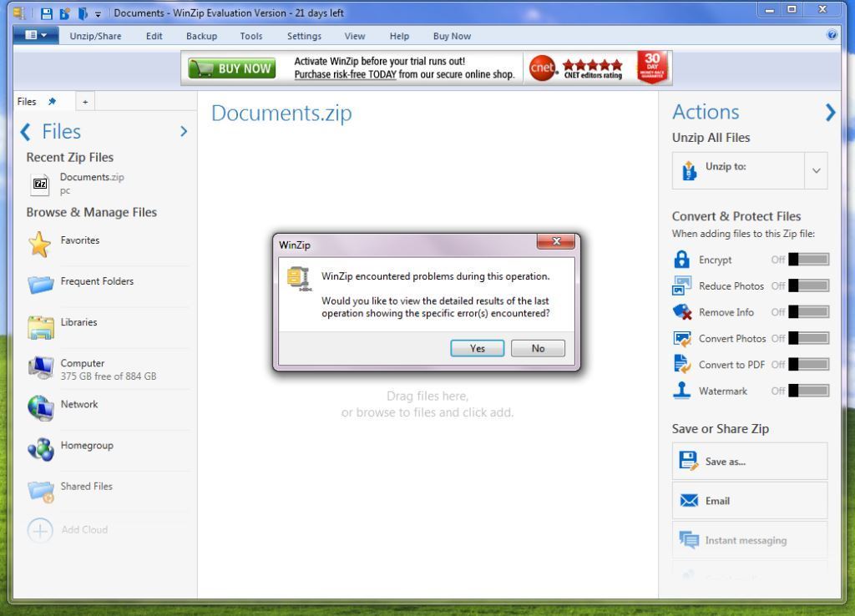Click the Remove Info icon
This screenshot has width=855, height=616.
[681, 312]
